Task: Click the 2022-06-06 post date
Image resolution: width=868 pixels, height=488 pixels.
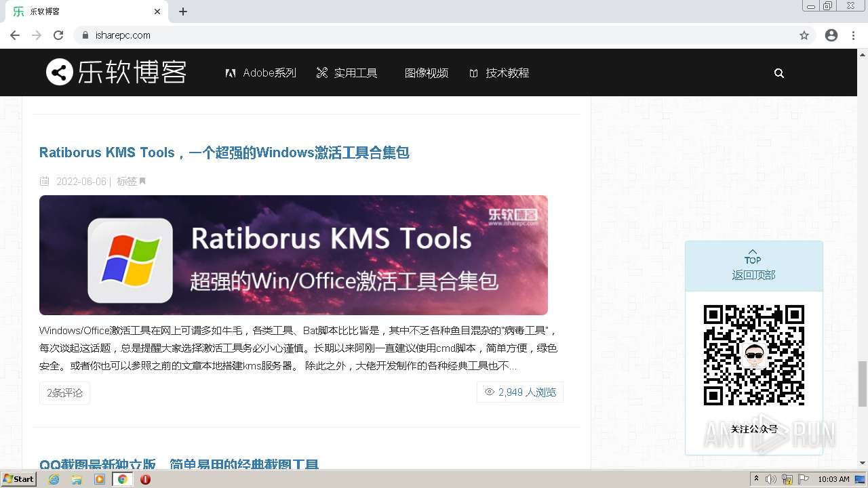Action: click(81, 182)
